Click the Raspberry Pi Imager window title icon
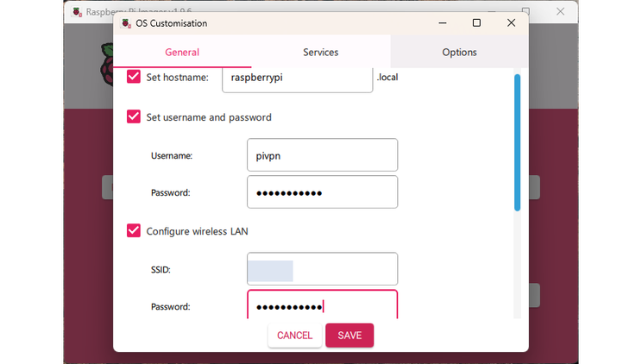This screenshot has width=642, height=364. (77, 12)
